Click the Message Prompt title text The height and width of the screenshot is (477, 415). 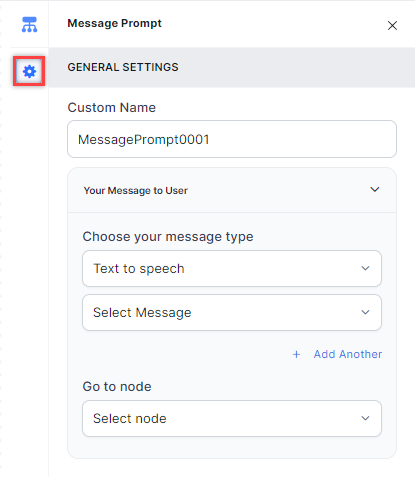[114, 23]
